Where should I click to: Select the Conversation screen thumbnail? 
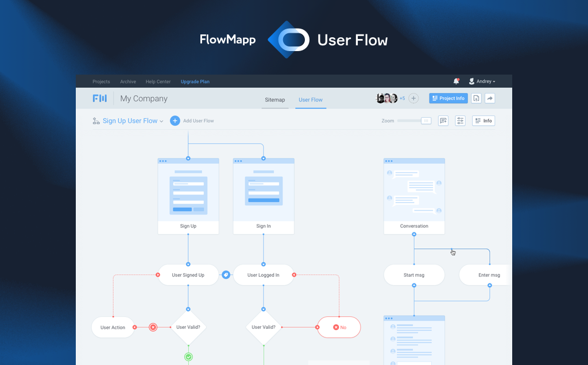[414, 195]
